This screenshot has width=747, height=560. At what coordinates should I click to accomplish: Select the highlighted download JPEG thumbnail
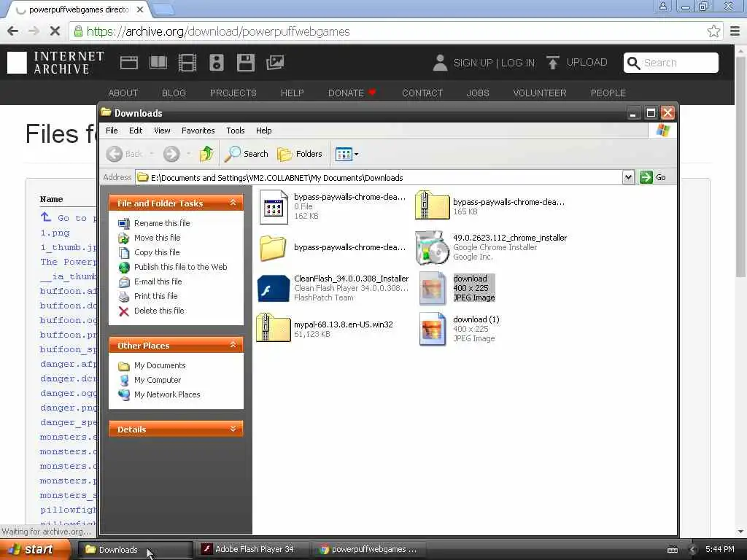[x=432, y=288]
